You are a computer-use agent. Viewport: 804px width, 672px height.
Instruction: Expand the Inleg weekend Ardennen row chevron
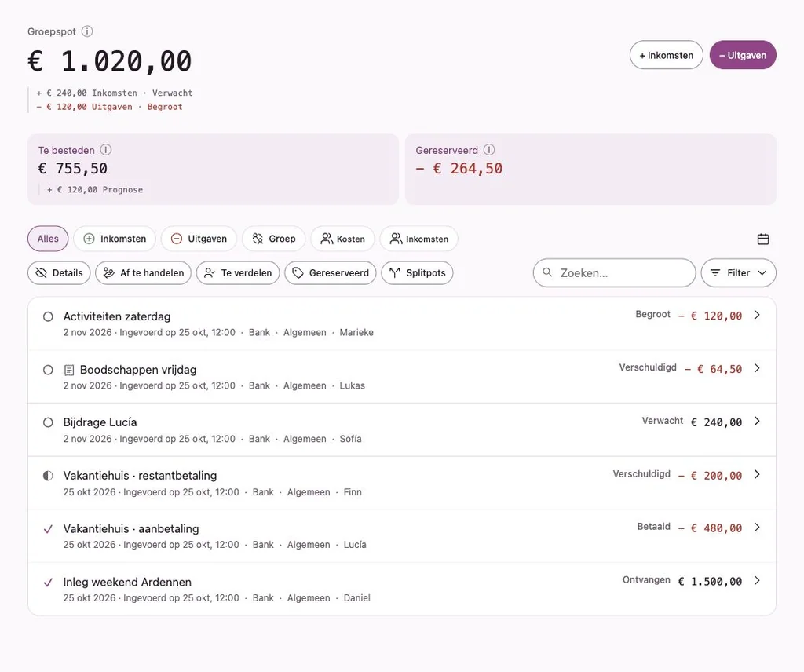coord(758,581)
